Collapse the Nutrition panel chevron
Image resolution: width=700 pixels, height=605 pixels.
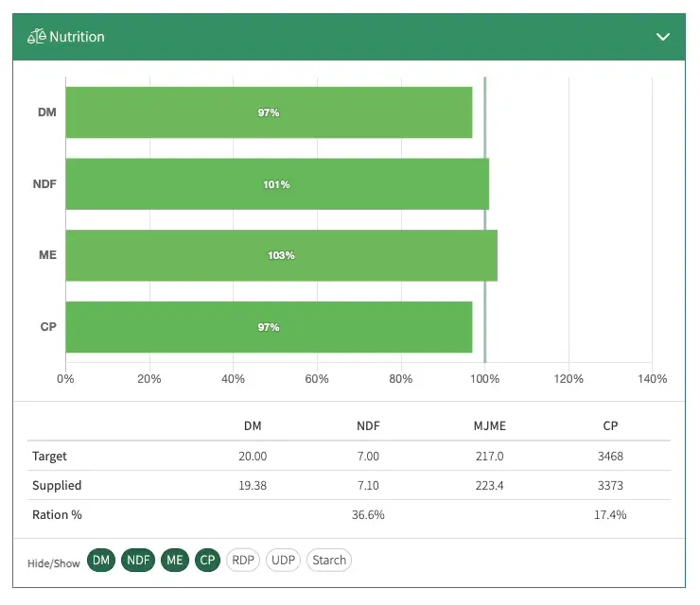click(x=663, y=37)
